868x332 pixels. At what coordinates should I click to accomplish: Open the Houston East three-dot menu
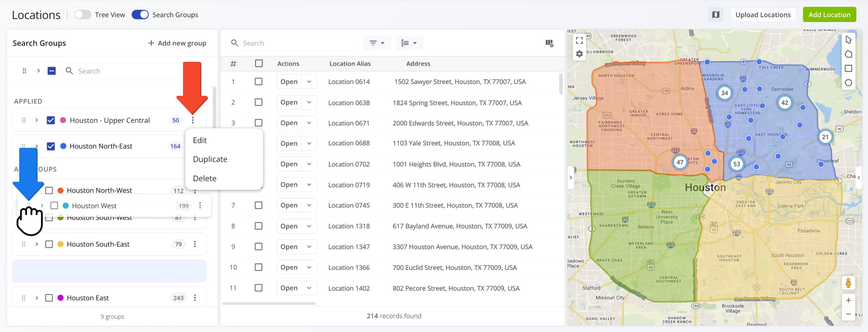pos(195,298)
